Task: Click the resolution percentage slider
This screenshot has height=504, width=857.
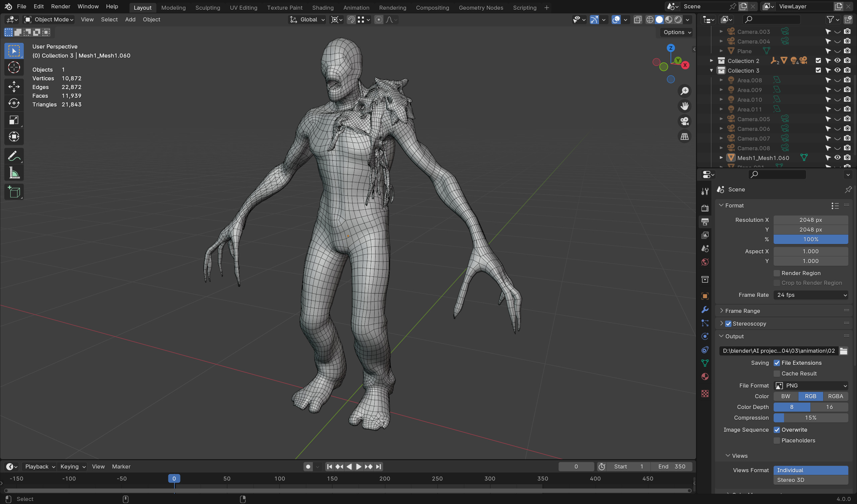Action: (811, 240)
